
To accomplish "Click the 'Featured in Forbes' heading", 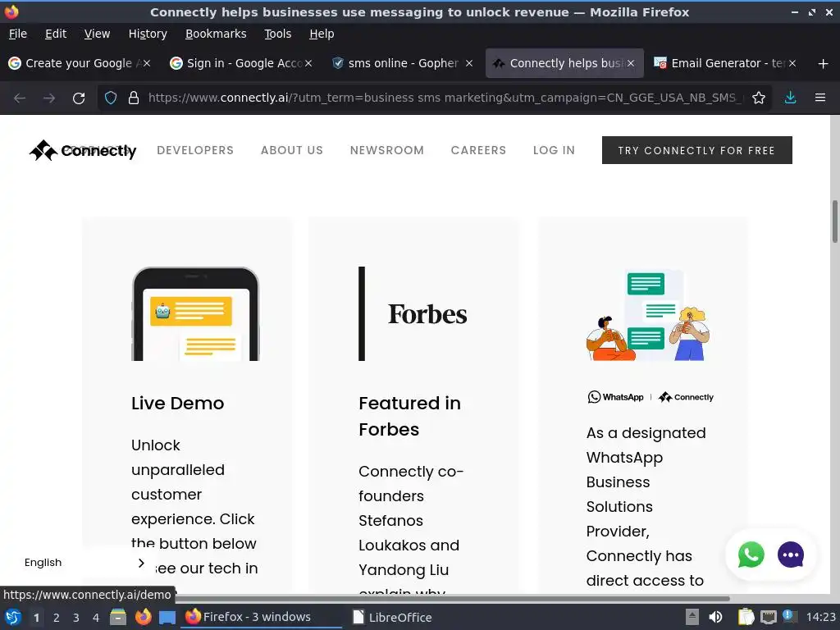I will (410, 416).
